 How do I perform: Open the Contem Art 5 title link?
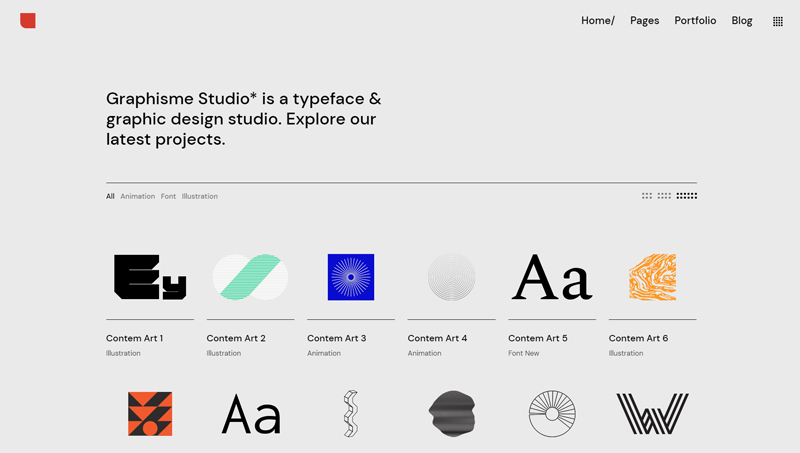click(537, 339)
